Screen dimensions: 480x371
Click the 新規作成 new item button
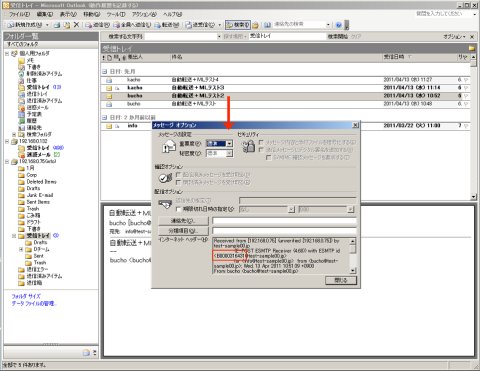coord(25,25)
